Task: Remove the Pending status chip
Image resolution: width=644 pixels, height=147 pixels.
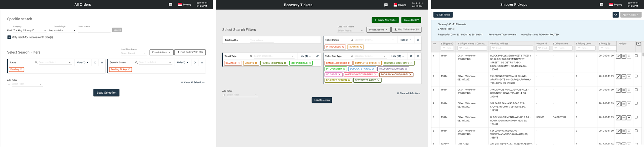Action: pos(21,69)
